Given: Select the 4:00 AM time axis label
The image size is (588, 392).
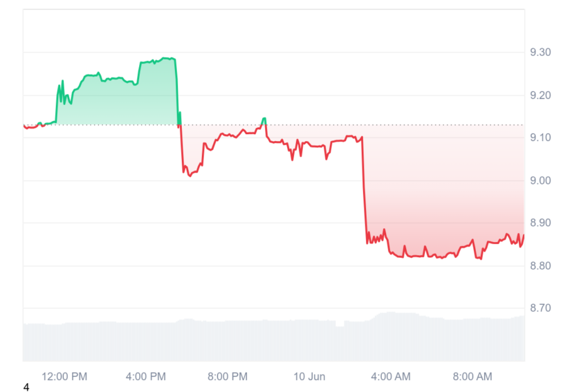Looking at the screenshot, I should (390, 376).
